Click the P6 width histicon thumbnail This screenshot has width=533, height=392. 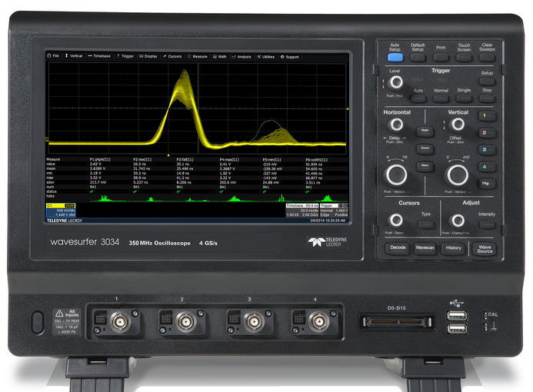326,198
